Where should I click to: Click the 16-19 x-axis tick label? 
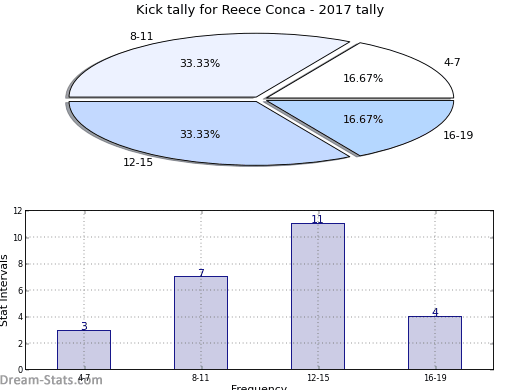tap(435, 378)
